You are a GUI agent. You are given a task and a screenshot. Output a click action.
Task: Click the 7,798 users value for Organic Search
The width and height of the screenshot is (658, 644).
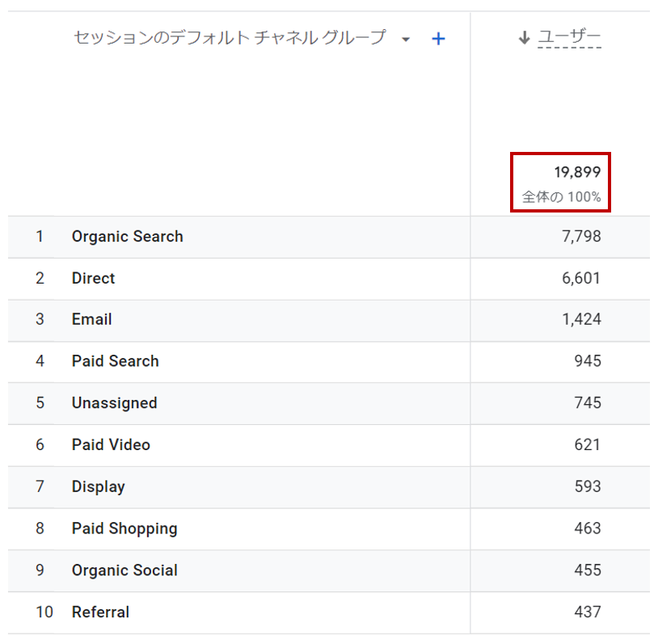[x=582, y=237]
